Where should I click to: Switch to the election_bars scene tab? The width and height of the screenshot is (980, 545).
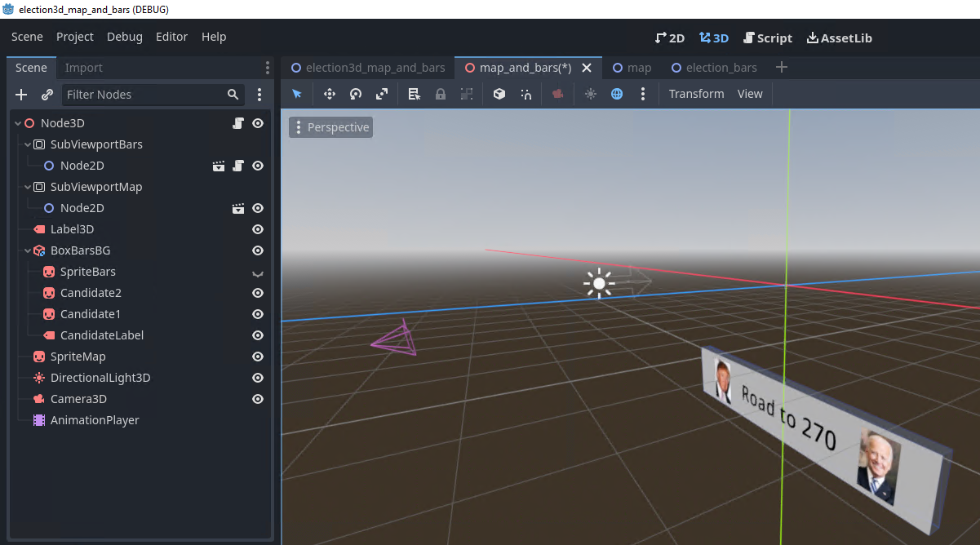(x=713, y=68)
